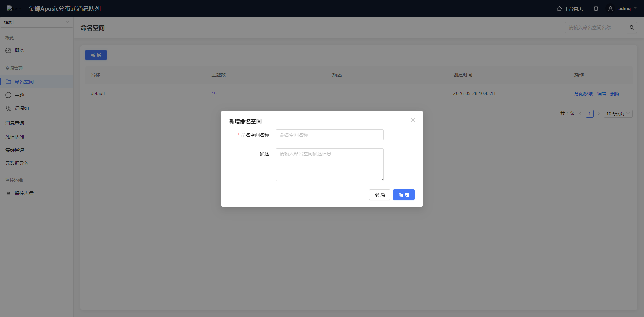The image size is (644, 317).
Task: Focus the 命名空间名称 input field
Action: 330,135
